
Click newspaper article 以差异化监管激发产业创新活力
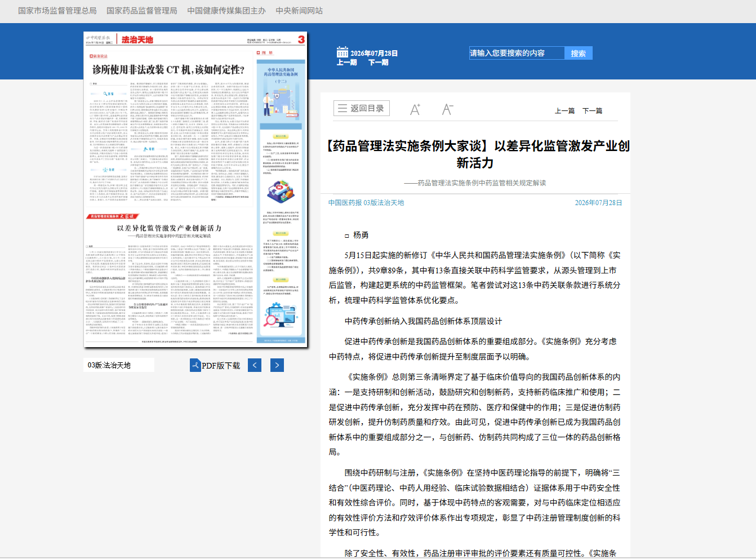click(x=169, y=228)
